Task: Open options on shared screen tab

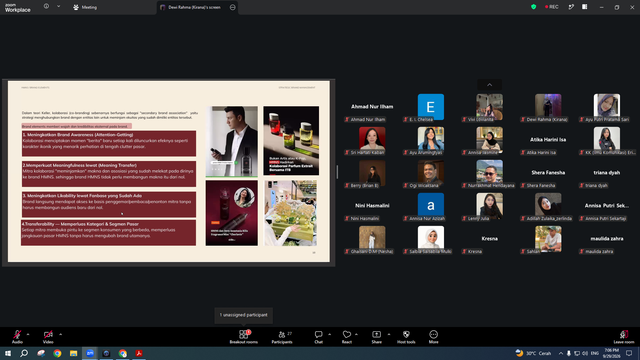Action: click(x=233, y=7)
